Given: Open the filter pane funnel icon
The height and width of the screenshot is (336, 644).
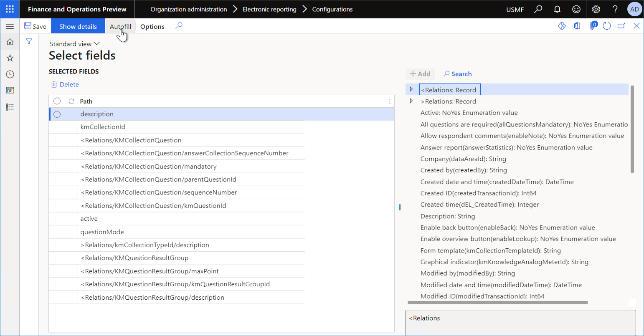Looking at the screenshot, I should pyautogui.click(x=29, y=41).
